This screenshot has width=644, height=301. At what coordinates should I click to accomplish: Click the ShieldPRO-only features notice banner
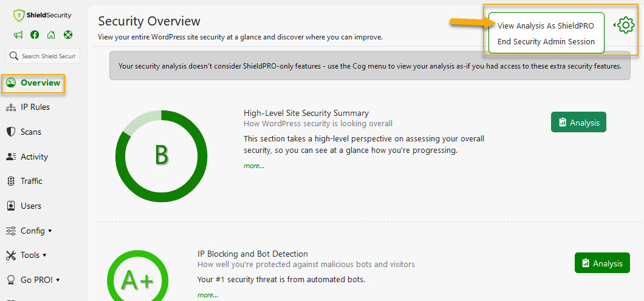point(369,66)
